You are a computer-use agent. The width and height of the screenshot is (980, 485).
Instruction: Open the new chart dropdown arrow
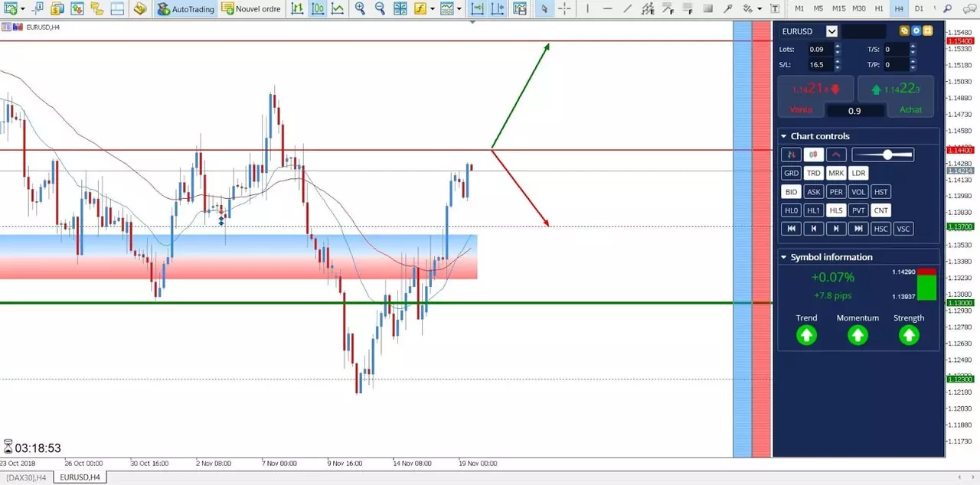point(23,9)
